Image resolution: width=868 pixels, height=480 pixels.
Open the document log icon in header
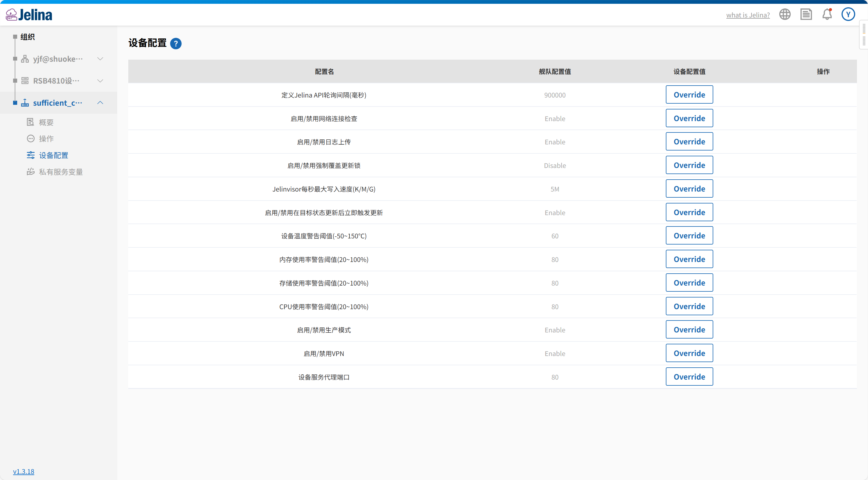tap(806, 15)
